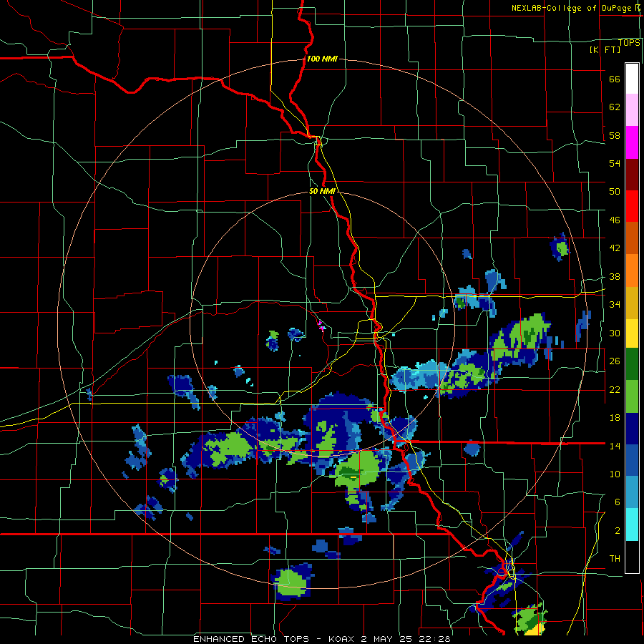Click the medium blue legend swatch
The width and height of the screenshot is (644, 644).
[632, 461]
